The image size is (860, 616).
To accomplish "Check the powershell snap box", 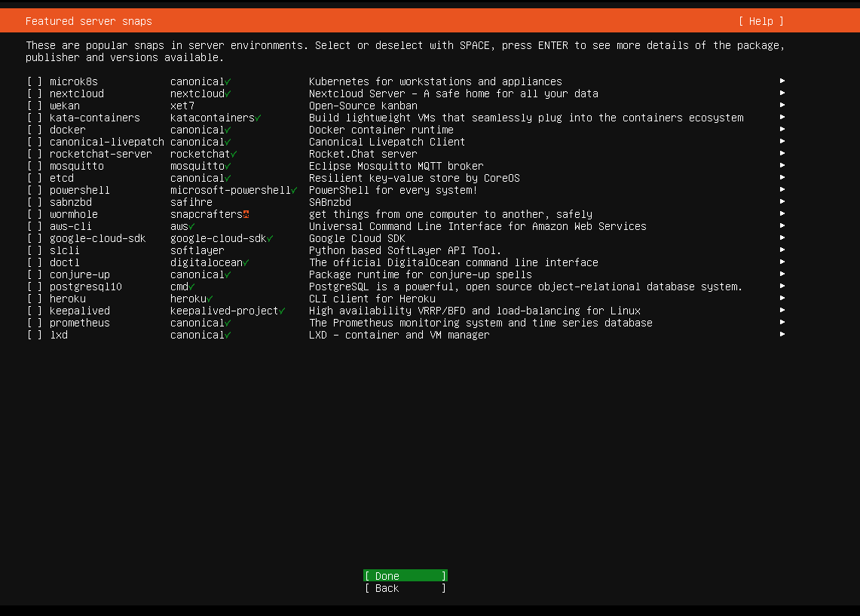I will pyautogui.click(x=35, y=190).
